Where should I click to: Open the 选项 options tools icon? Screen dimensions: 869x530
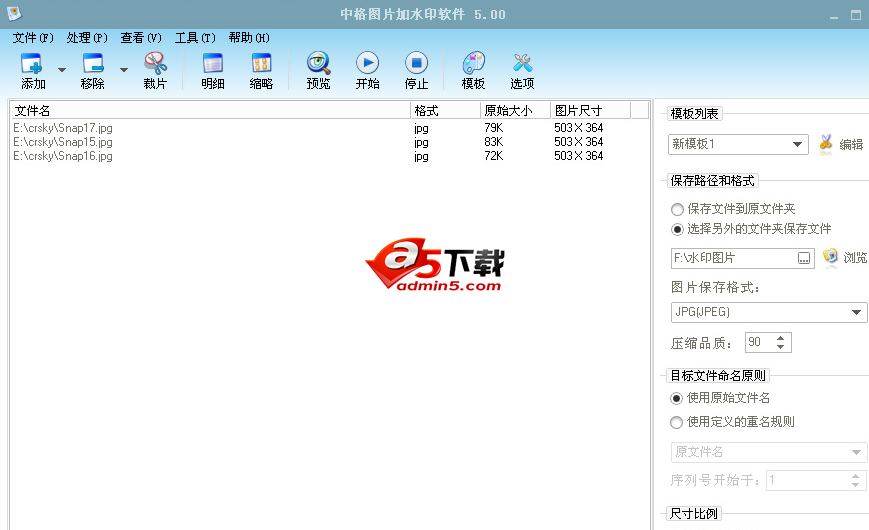pos(522,63)
